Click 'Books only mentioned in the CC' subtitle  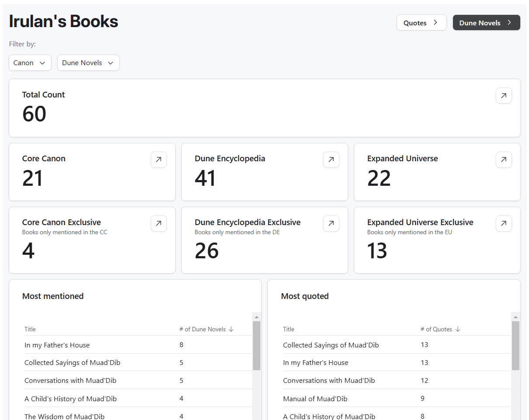[x=65, y=232]
